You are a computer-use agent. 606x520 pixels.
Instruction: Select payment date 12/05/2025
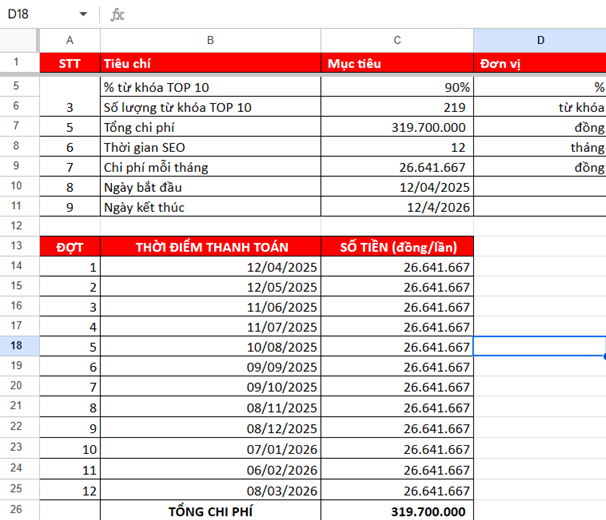coord(211,287)
